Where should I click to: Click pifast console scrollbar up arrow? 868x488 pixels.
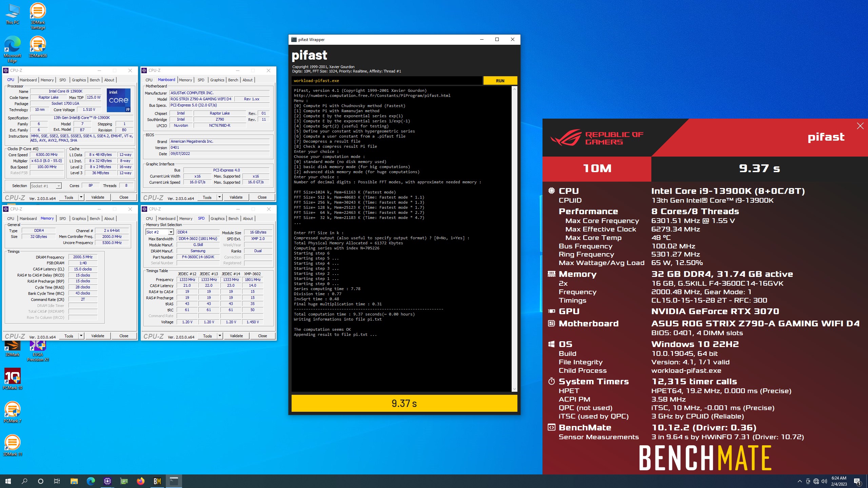point(514,89)
